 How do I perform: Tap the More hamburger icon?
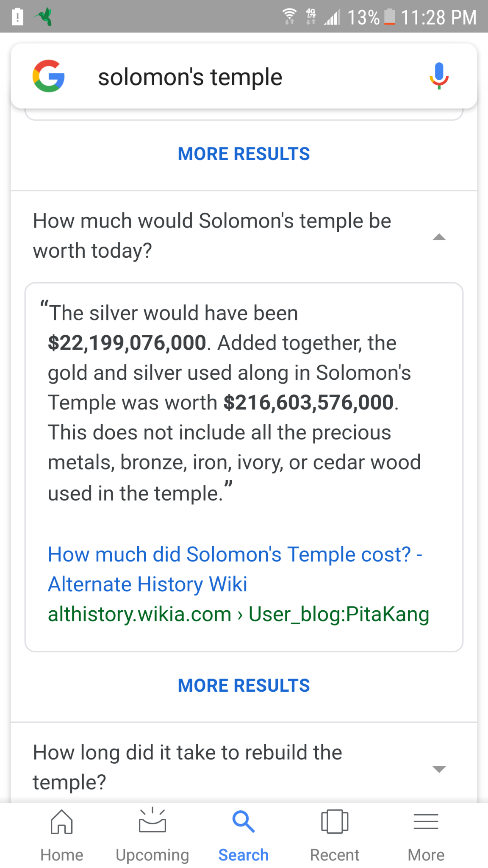click(426, 821)
